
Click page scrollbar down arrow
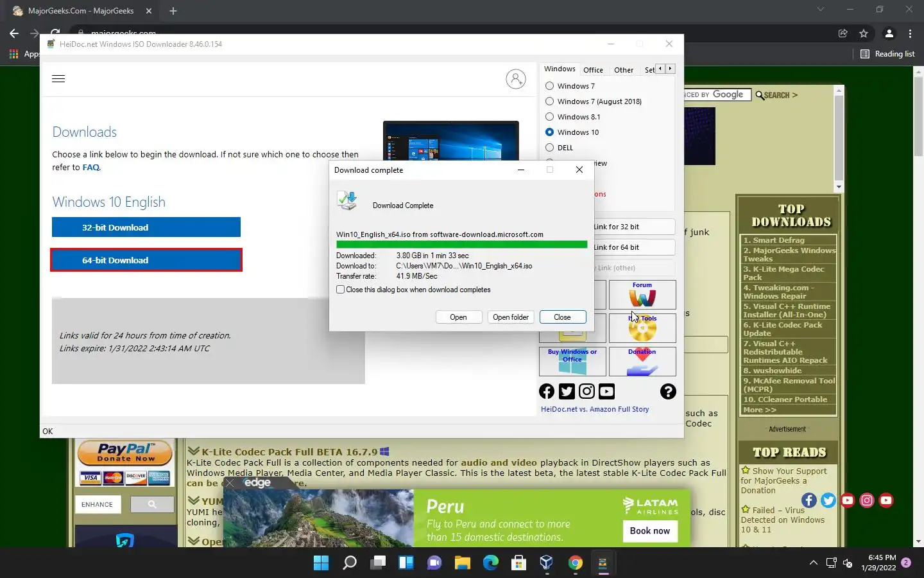918,541
